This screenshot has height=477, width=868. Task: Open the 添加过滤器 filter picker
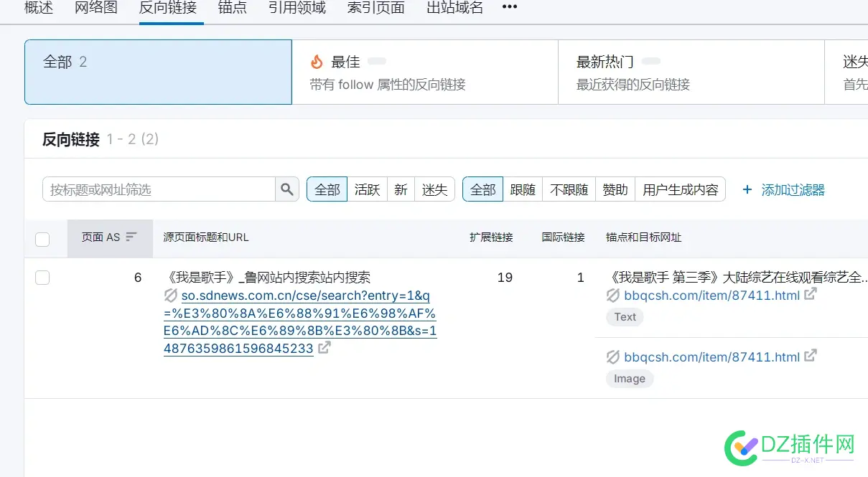tap(792, 189)
